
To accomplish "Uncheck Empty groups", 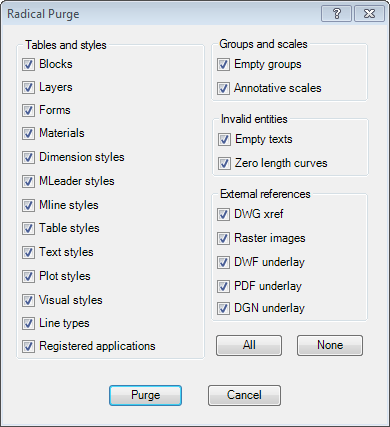I will coord(223,64).
